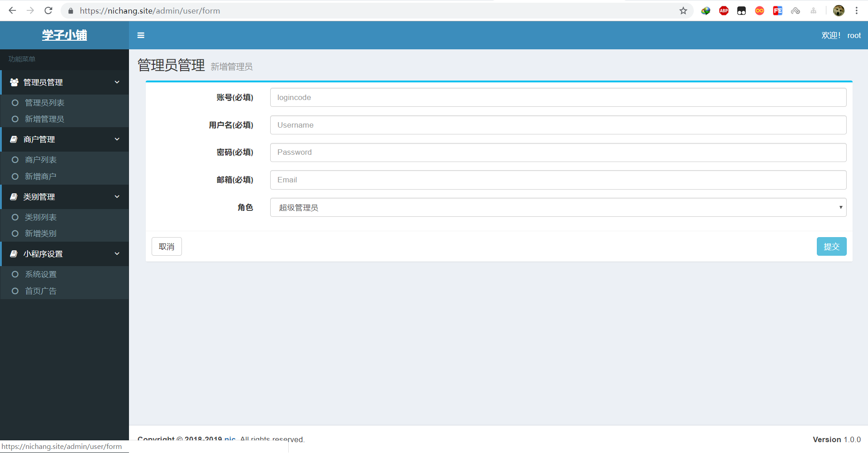Click the 'nic' link in the footer

[x=230, y=439]
